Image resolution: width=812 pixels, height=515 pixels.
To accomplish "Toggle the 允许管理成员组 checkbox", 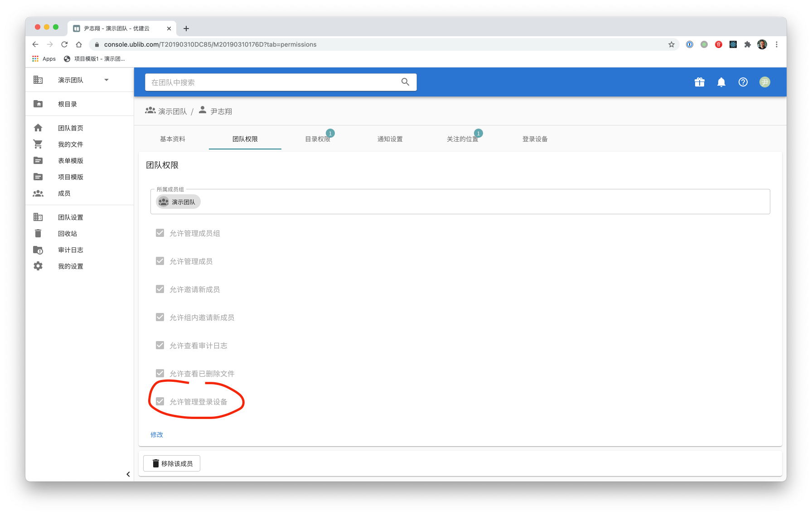I will click(160, 233).
